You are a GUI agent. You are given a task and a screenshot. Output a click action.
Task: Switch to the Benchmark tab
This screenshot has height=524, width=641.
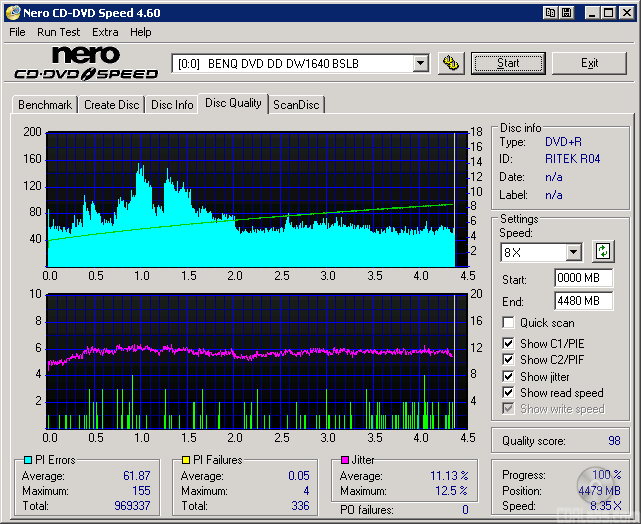45,105
